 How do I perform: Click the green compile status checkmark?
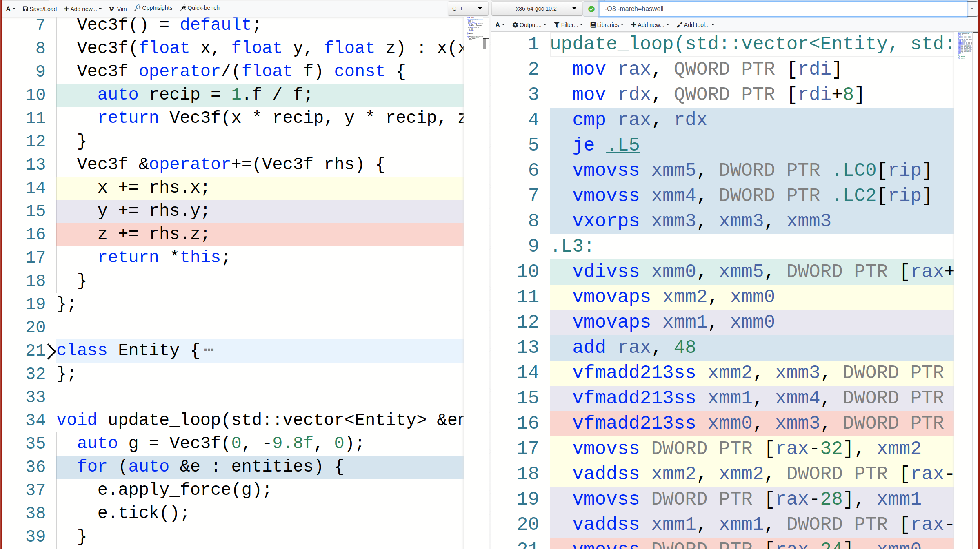click(x=591, y=9)
